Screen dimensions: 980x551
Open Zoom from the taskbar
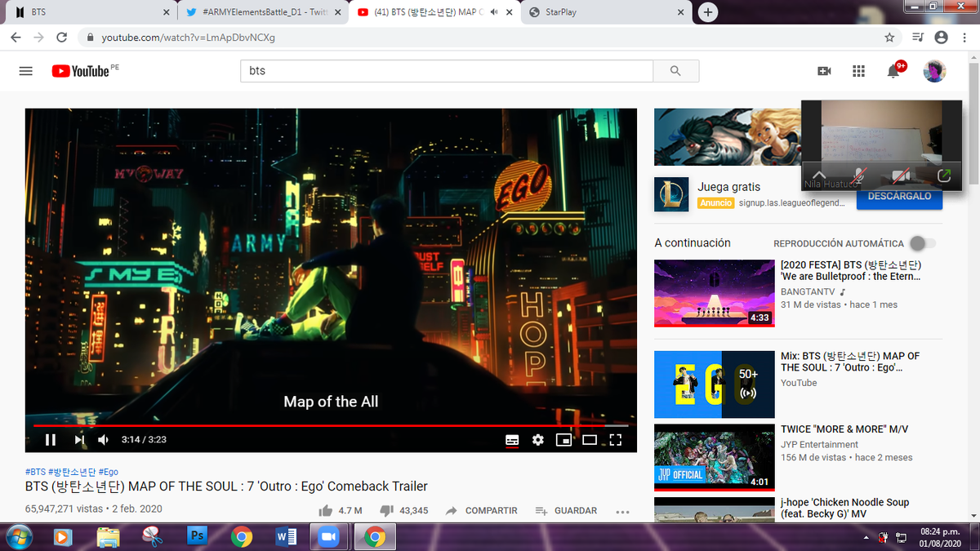pyautogui.click(x=330, y=536)
